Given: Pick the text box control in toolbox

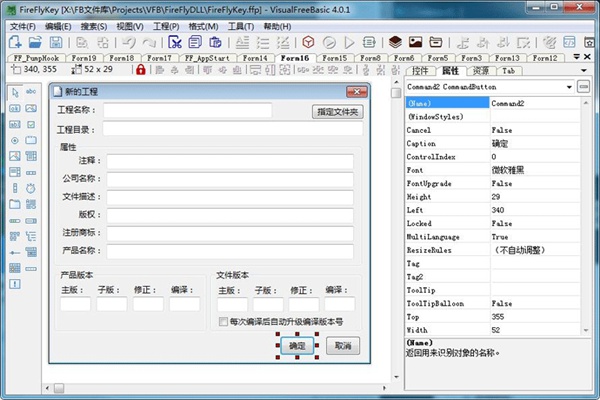Looking at the screenshot, I should coord(15,124).
